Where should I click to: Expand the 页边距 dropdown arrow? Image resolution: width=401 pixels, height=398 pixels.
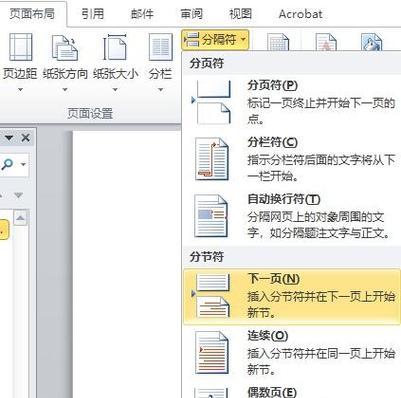pos(20,89)
